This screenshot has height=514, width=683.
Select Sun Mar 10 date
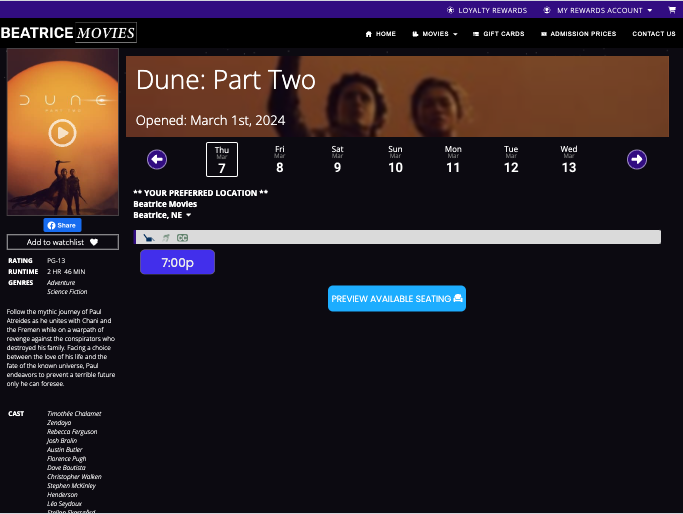click(x=396, y=159)
